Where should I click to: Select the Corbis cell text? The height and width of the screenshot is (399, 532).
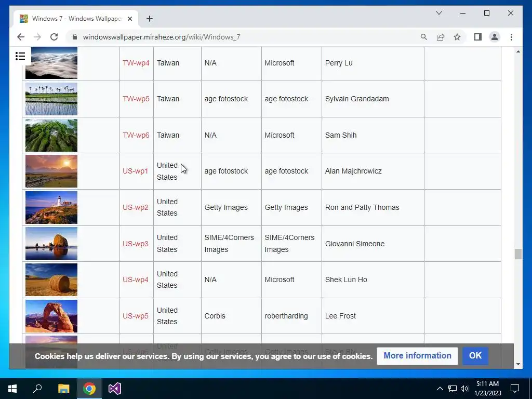point(215,316)
